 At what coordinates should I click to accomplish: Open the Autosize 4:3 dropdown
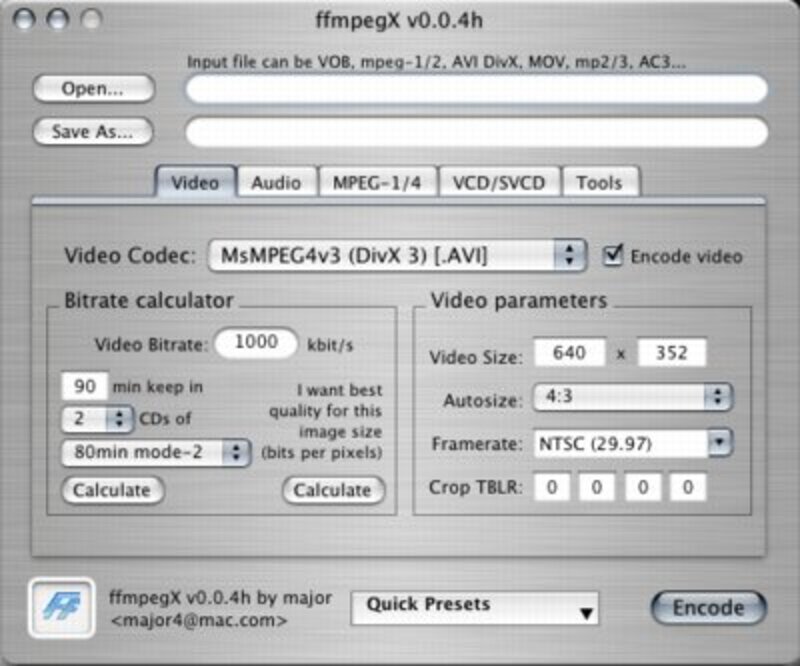click(x=633, y=397)
